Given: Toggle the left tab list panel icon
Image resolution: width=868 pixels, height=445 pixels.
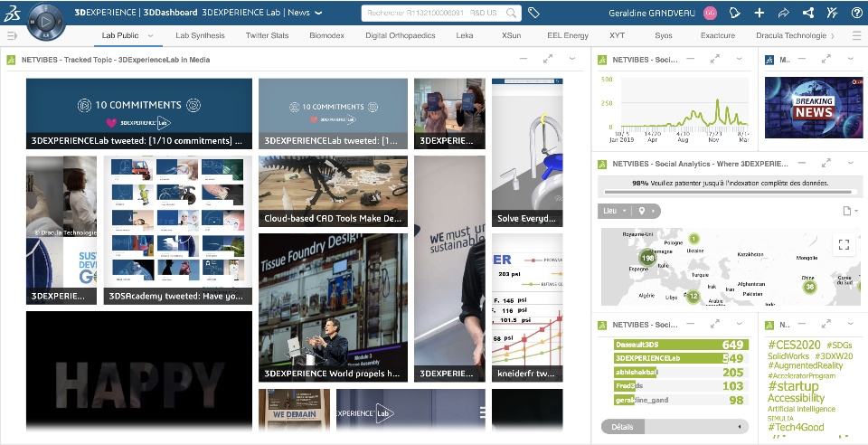Looking at the screenshot, I should 12,35.
